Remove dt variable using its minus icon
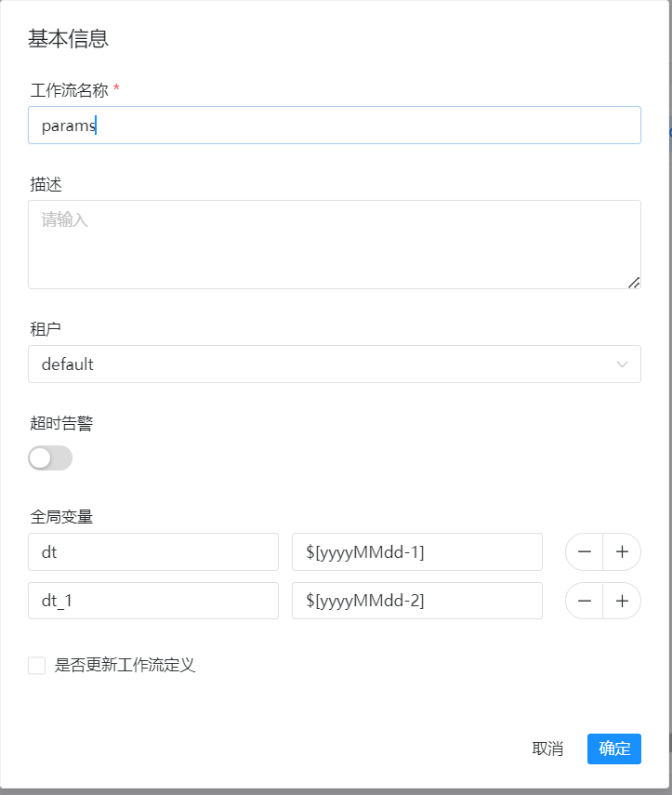The image size is (672, 795). pos(584,551)
